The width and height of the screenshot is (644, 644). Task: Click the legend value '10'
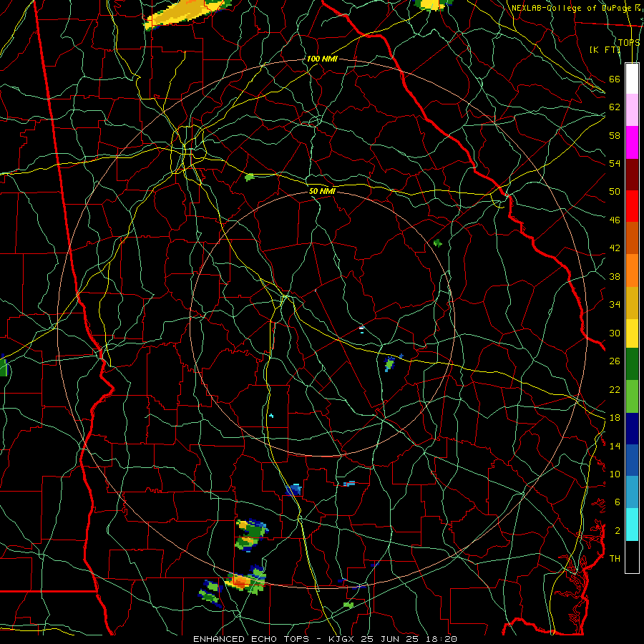(x=615, y=474)
